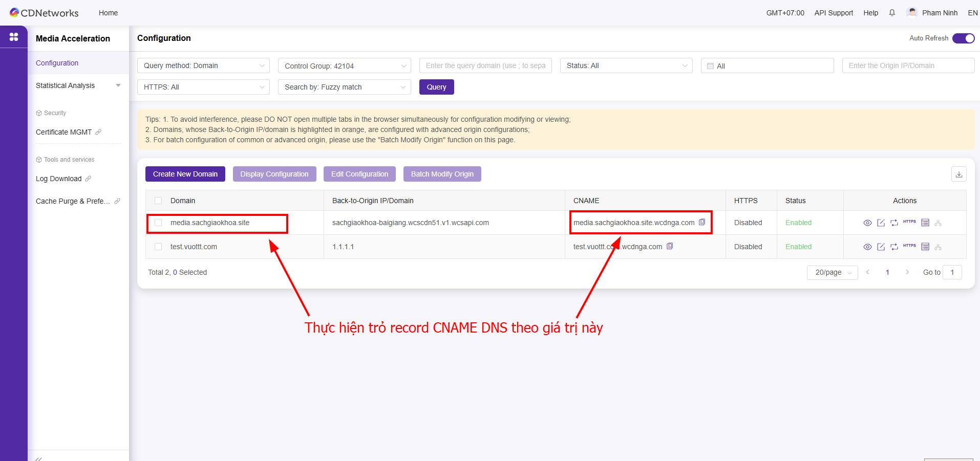The height and width of the screenshot is (461, 980).
Task: Click the eye view icon for media.sachgiaokhoa.site
Action: (x=867, y=223)
